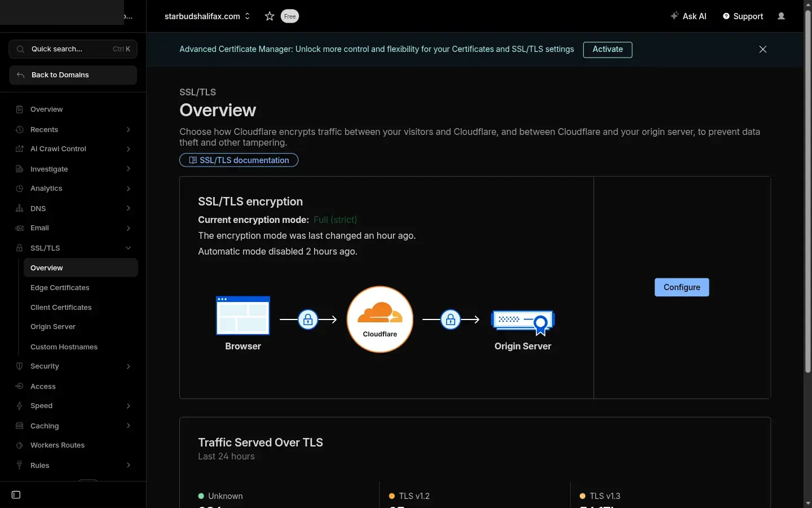Click the Security shield icon in sidebar
This screenshot has width=812, height=508.
(x=19, y=366)
